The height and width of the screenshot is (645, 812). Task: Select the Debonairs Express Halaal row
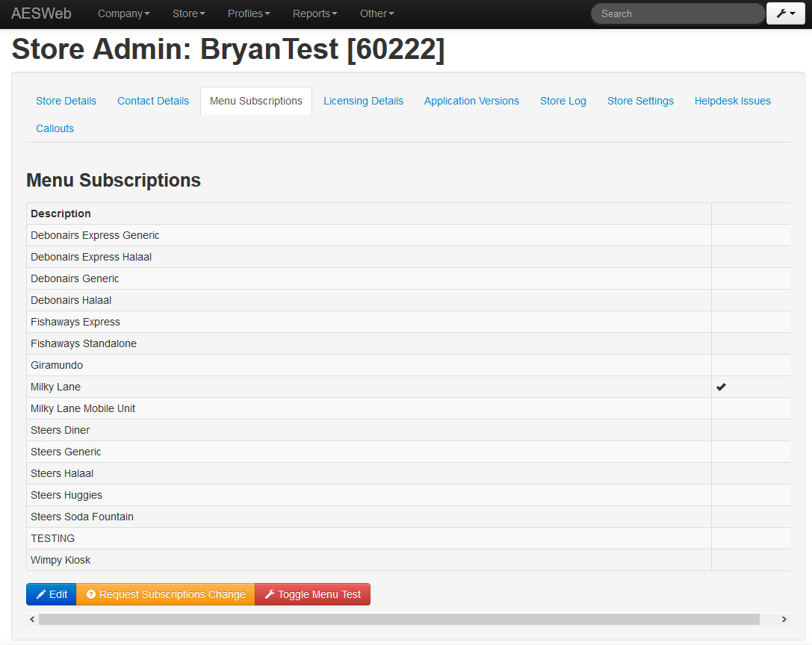coord(408,258)
